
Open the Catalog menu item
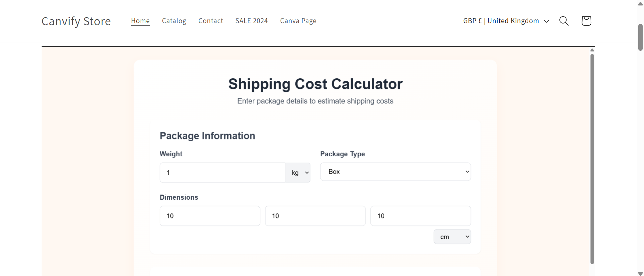point(174,21)
